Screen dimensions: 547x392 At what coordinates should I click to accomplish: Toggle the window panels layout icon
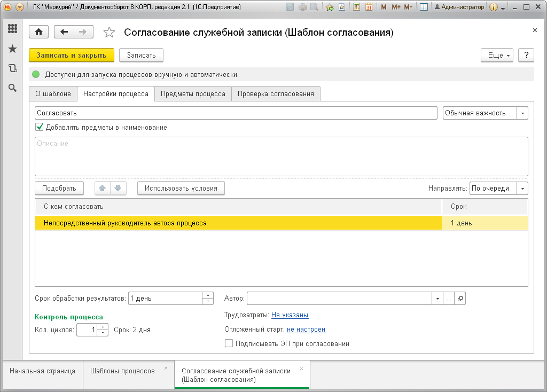click(424, 7)
